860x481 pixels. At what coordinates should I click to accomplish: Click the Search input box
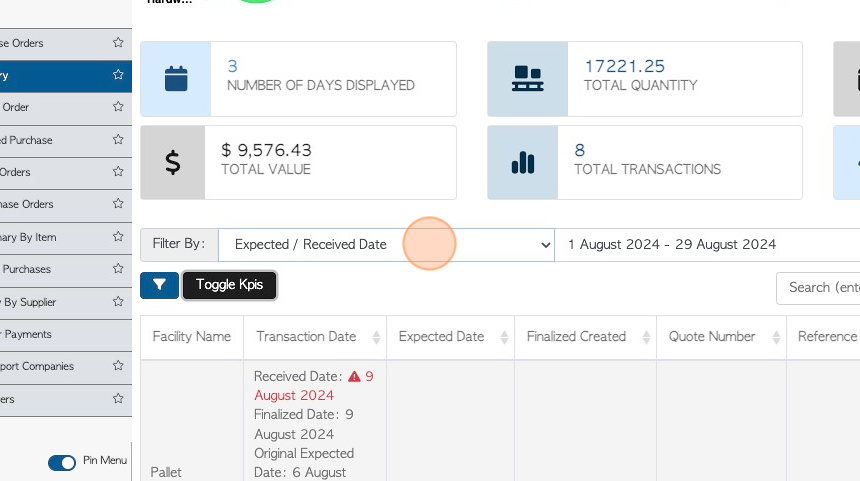tap(820, 287)
